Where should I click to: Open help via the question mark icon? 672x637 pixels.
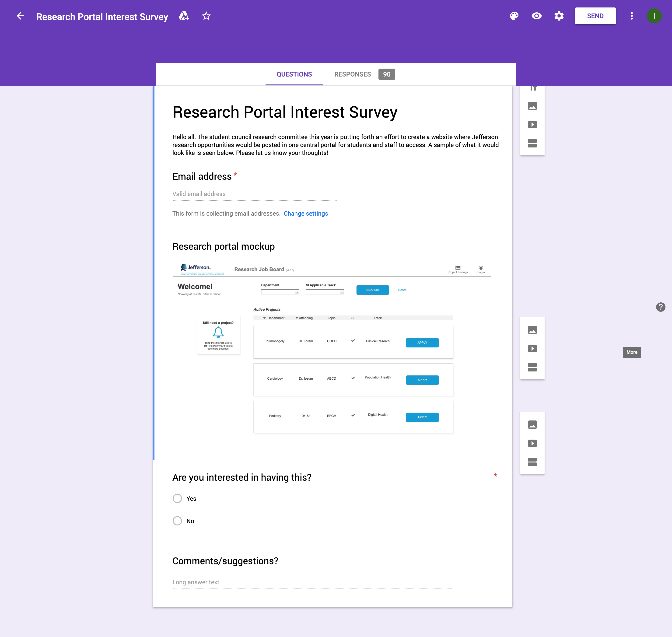click(x=661, y=307)
